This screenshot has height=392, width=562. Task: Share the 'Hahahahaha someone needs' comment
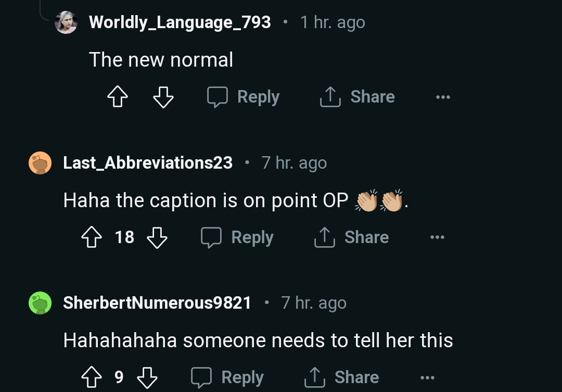pyautogui.click(x=341, y=377)
